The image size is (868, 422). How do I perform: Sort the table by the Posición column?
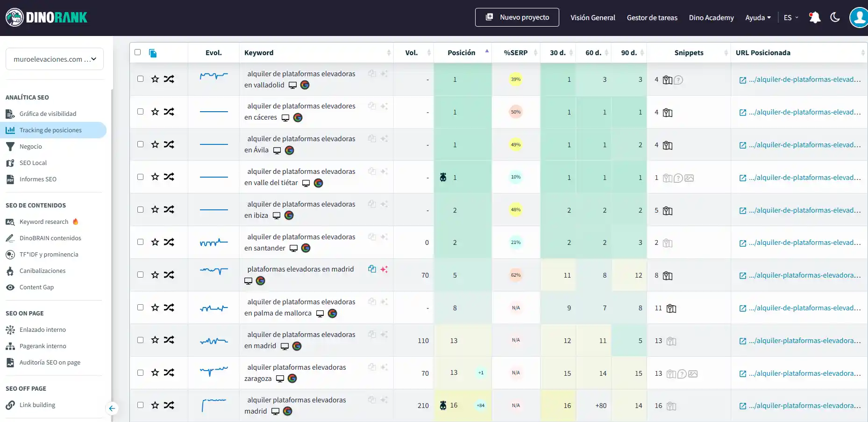click(462, 53)
